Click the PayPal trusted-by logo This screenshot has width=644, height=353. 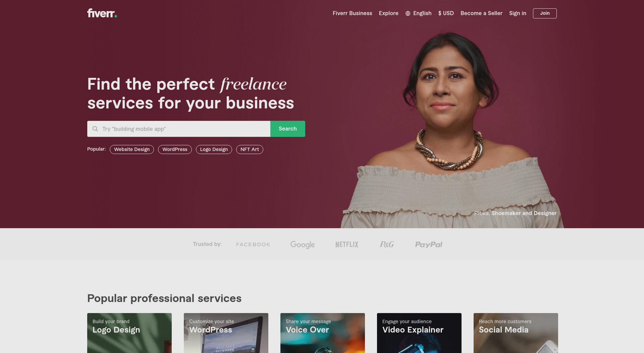429,245
